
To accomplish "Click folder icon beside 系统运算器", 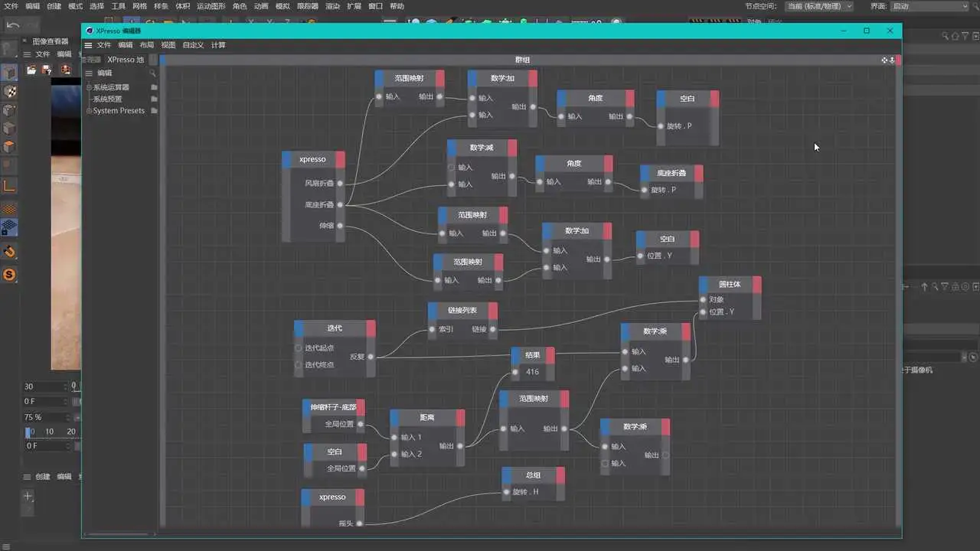I will [154, 87].
